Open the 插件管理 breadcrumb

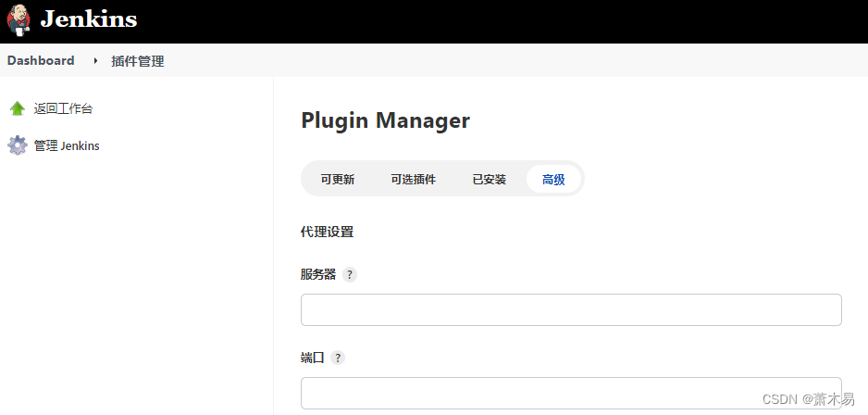pos(137,61)
